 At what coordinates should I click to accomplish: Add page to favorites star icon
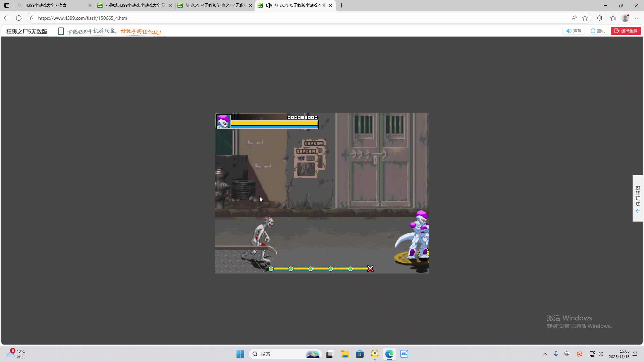point(585,18)
